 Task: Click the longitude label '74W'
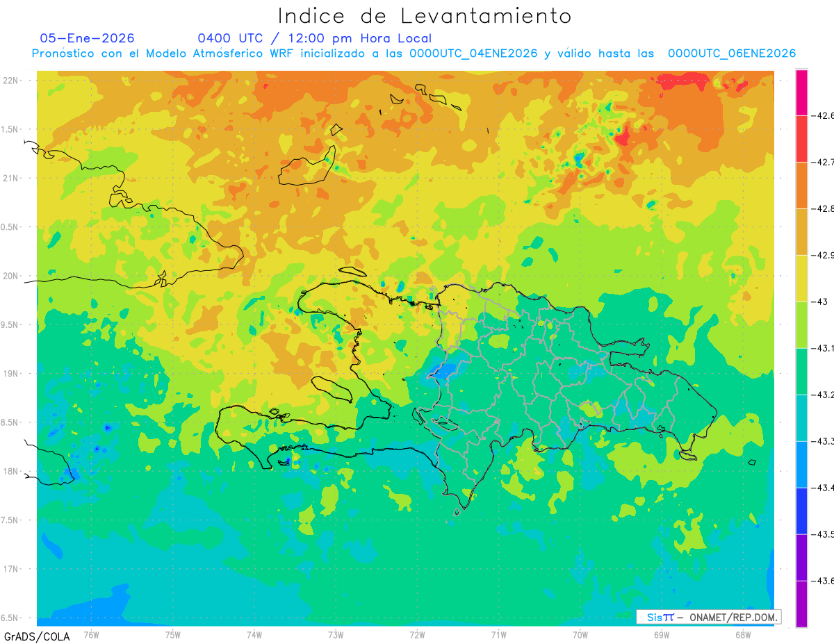[254, 635]
